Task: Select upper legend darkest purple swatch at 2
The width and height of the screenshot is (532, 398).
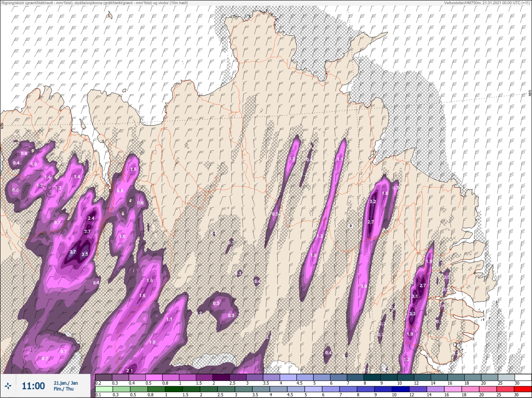Action: [x=222, y=377]
